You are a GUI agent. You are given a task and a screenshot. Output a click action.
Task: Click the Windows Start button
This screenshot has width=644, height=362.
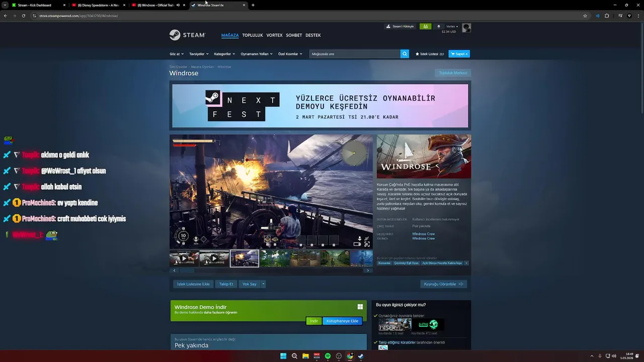283,356
